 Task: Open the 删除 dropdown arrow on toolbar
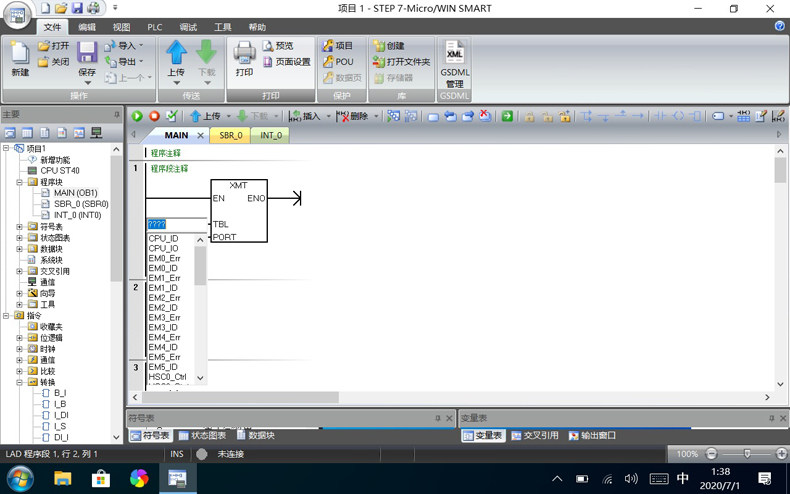(x=376, y=116)
